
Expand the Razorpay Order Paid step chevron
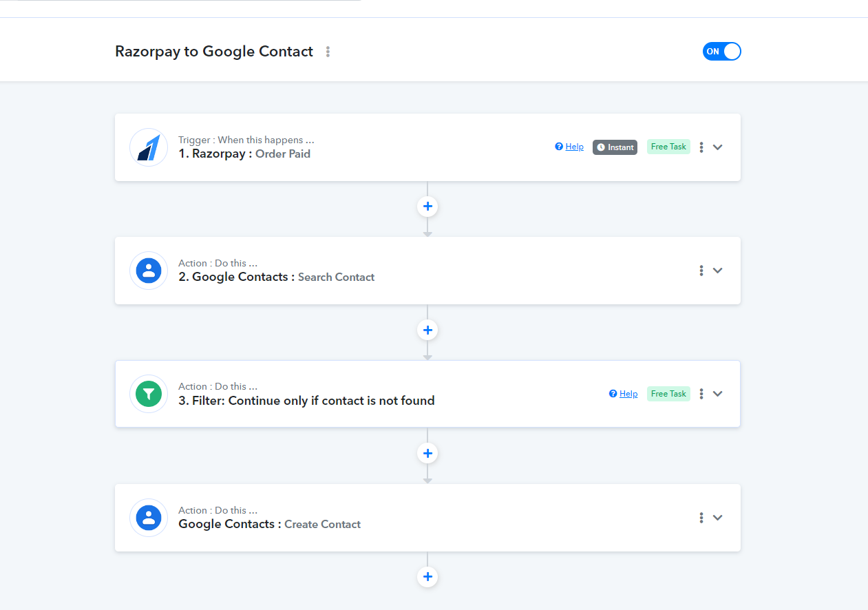(x=717, y=147)
